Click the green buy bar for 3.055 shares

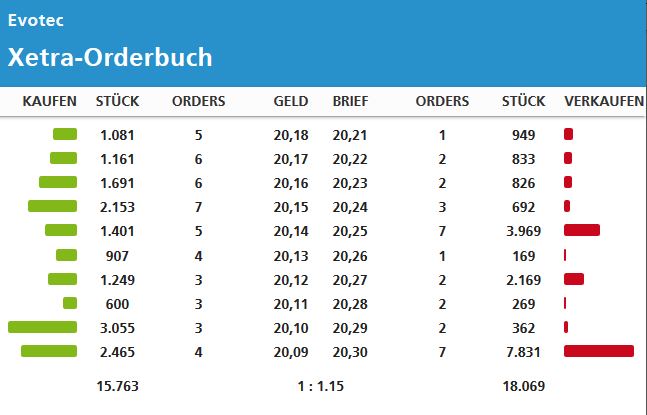click(x=42, y=327)
